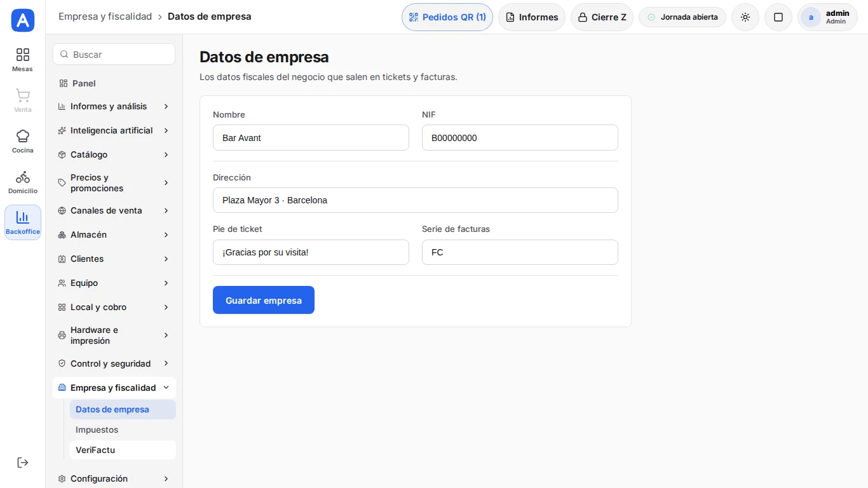This screenshot has width=868, height=488.
Task: Click Empresa y fiscalidad breadcrumb
Action: pos(105,17)
